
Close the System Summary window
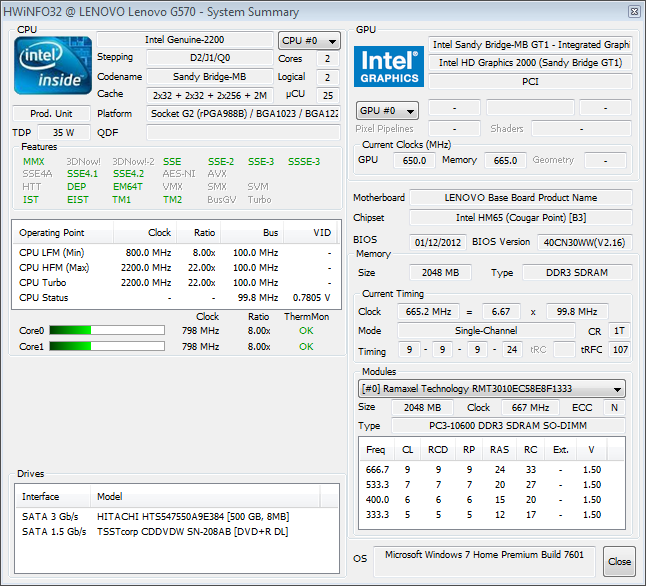pos(619,561)
